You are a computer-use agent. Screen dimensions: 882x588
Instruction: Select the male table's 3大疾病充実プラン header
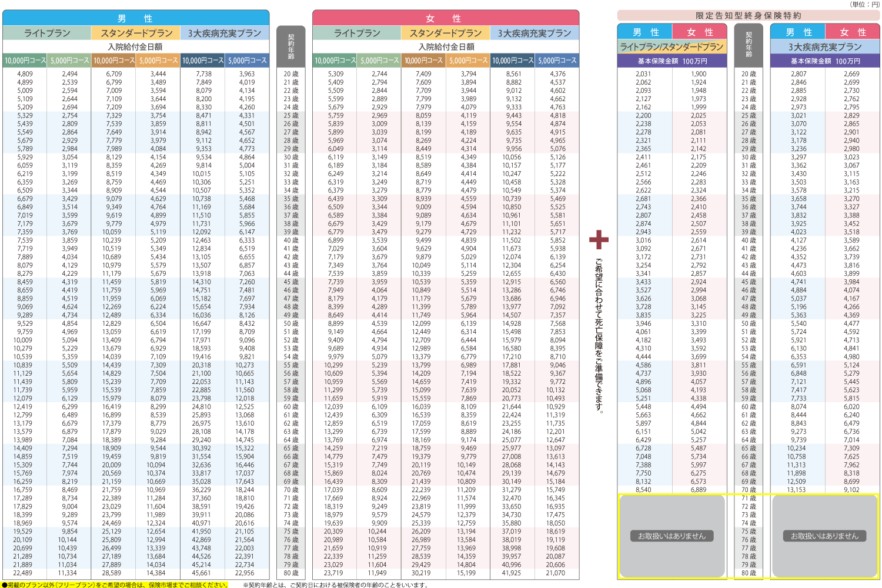(225, 34)
